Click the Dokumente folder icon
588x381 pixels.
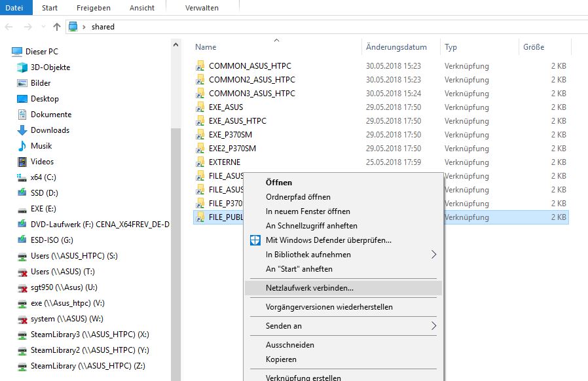pyautogui.click(x=22, y=115)
